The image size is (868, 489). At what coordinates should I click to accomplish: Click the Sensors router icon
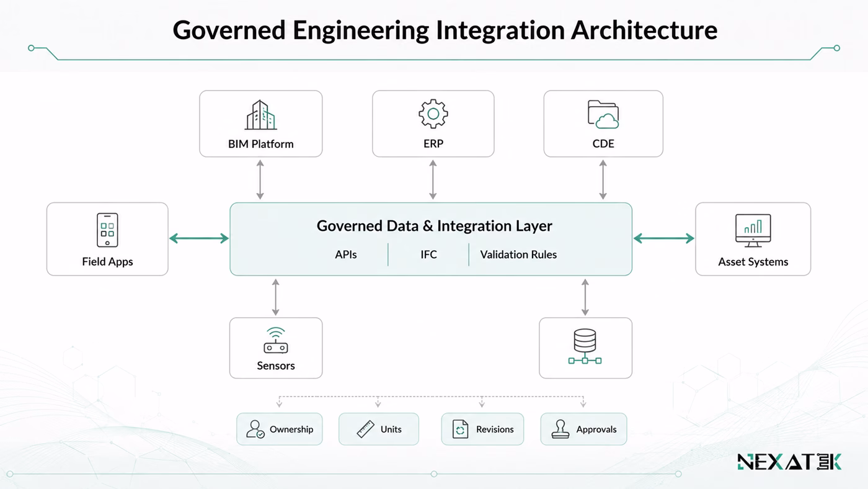point(276,341)
